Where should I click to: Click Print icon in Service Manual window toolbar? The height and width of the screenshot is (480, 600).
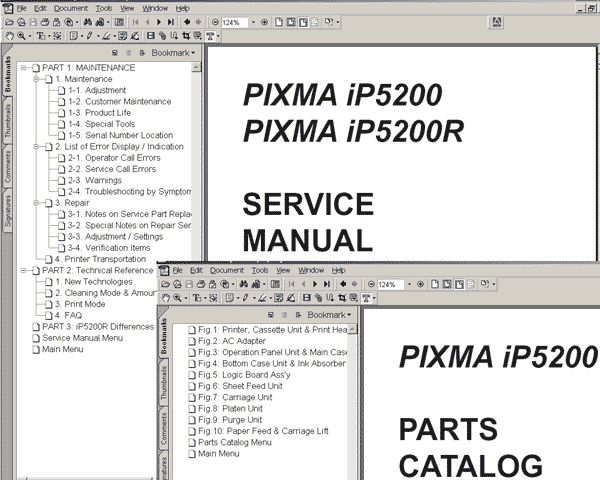[44, 22]
